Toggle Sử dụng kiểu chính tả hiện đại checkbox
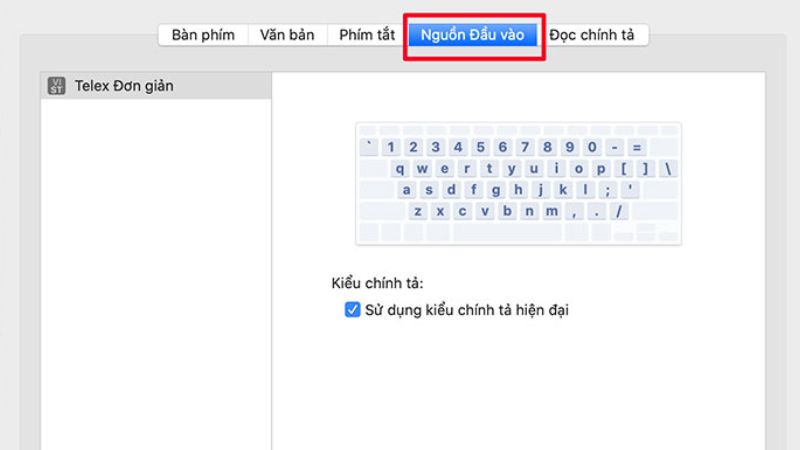Screen dimensions: 800x450 (352, 310)
